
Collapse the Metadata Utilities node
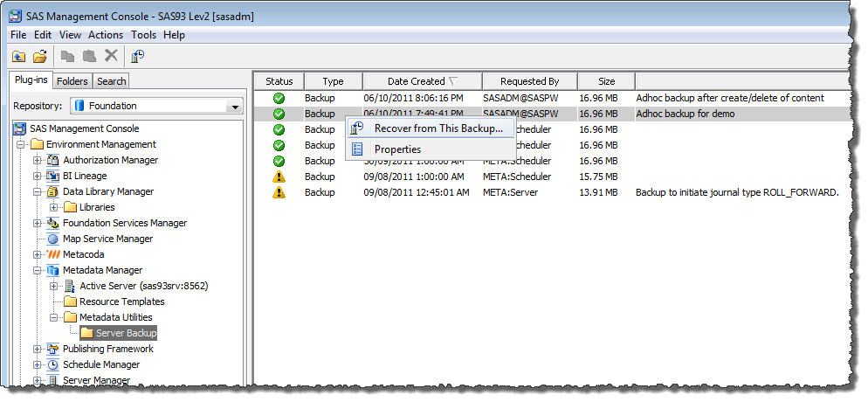pos(53,318)
